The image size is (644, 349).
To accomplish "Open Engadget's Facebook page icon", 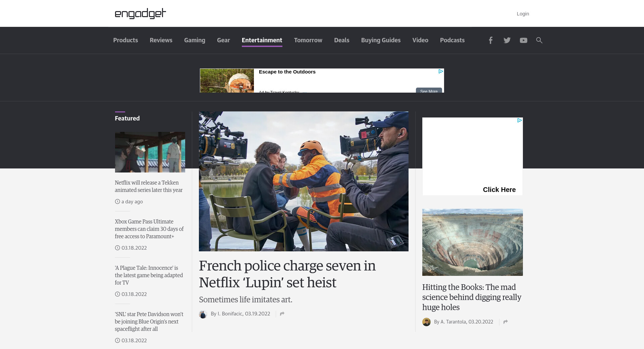I will coord(490,40).
